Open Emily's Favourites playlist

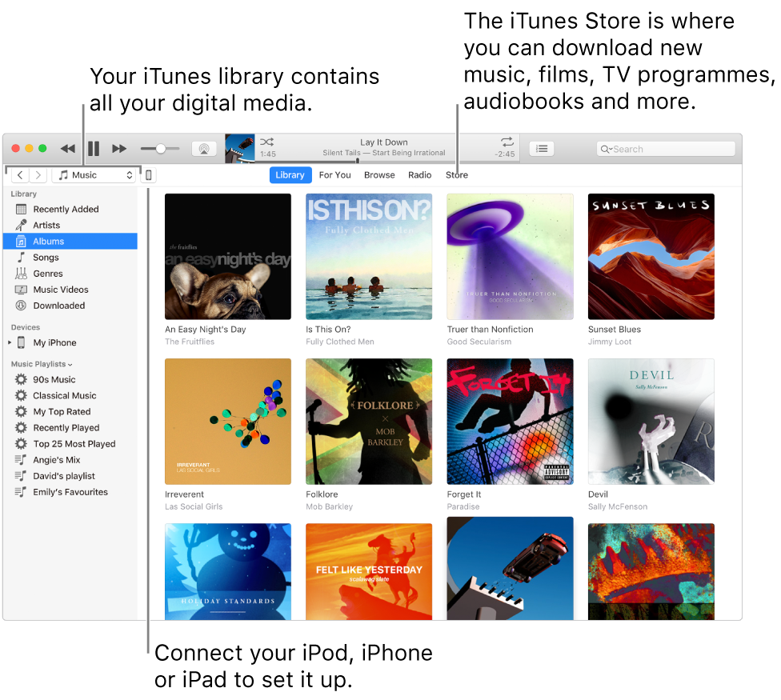coord(70,492)
